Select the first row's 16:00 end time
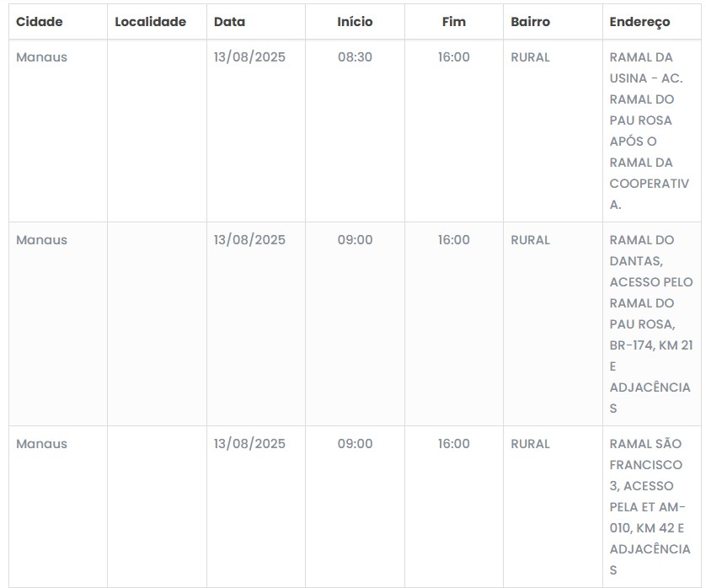The height and width of the screenshot is (588, 706). pyautogui.click(x=454, y=57)
